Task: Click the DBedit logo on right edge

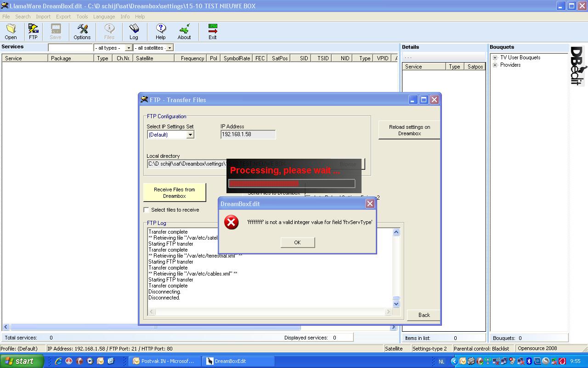Action: point(578,66)
